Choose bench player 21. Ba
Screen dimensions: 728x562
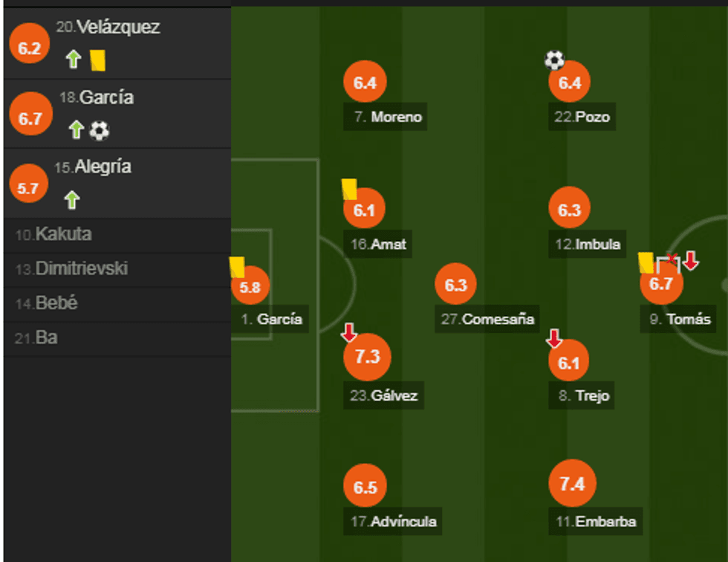click(36, 338)
